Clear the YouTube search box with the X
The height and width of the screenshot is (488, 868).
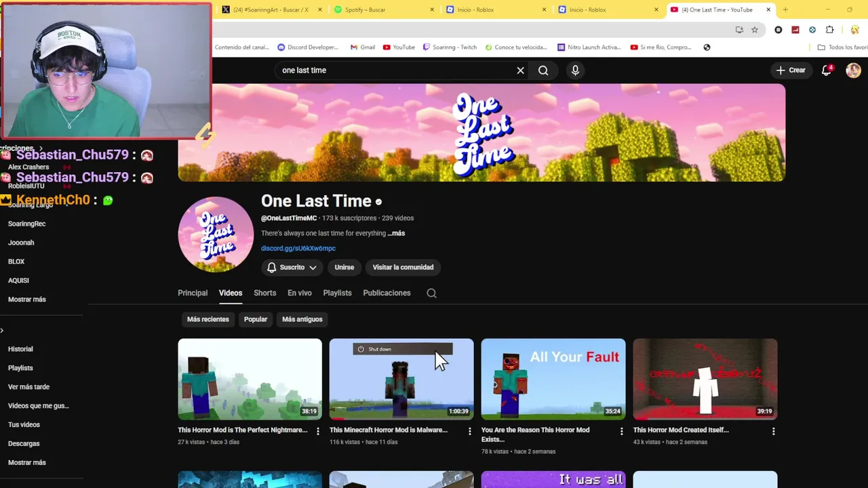coord(520,70)
